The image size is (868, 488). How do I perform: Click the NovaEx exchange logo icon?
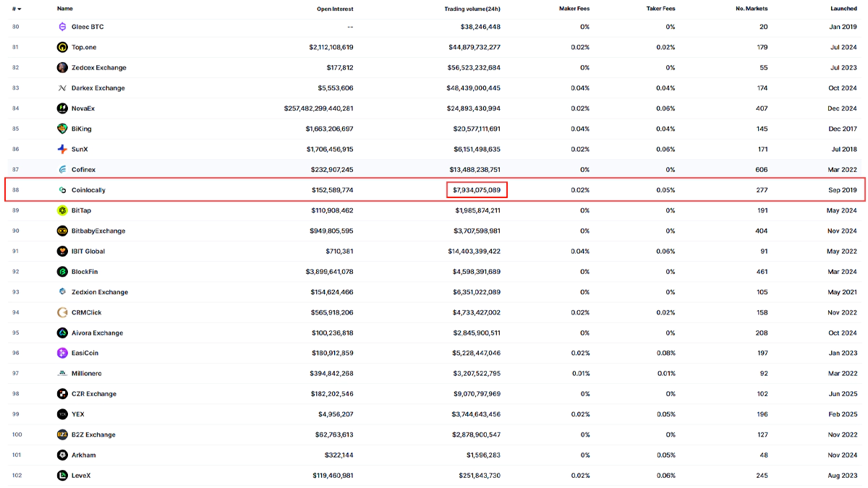pyautogui.click(x=62, y=108)
